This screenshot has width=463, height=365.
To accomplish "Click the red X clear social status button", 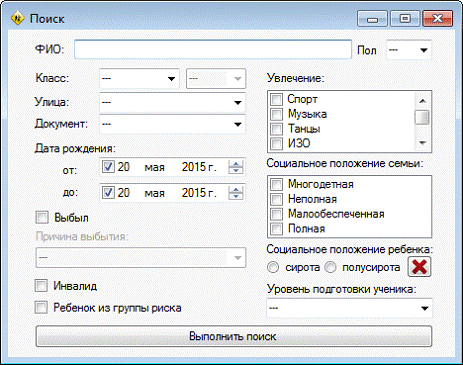I will (x=419, y=267).
